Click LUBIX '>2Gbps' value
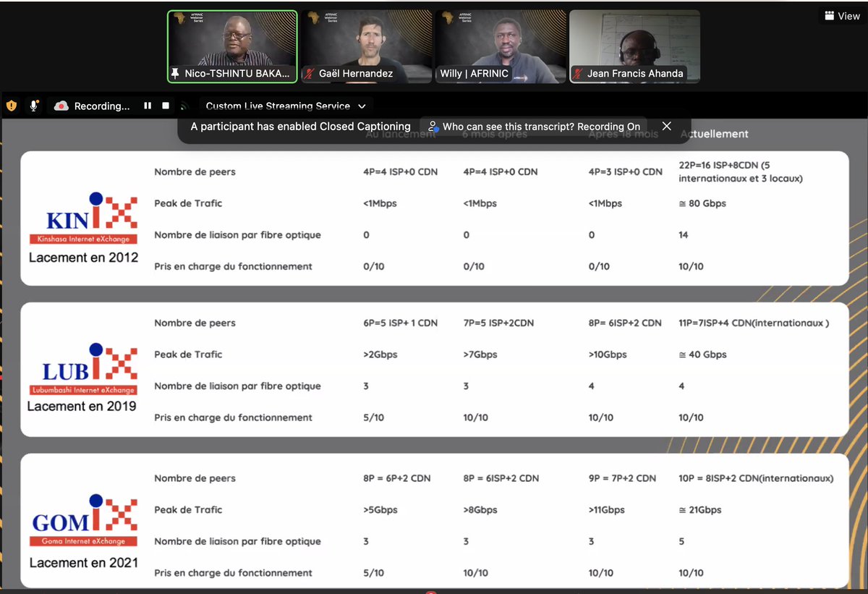Screen dimensions: 868x594 coord(380,355)
